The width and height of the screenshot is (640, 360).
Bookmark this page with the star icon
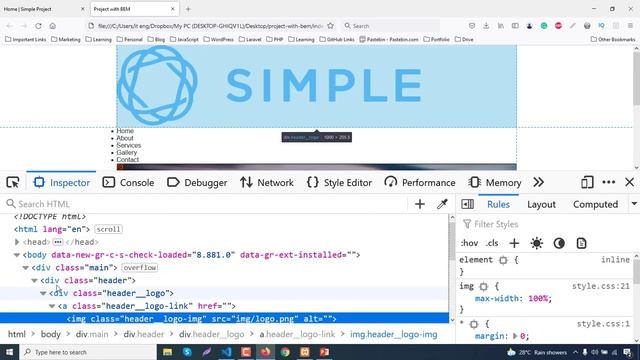[330, 26]
